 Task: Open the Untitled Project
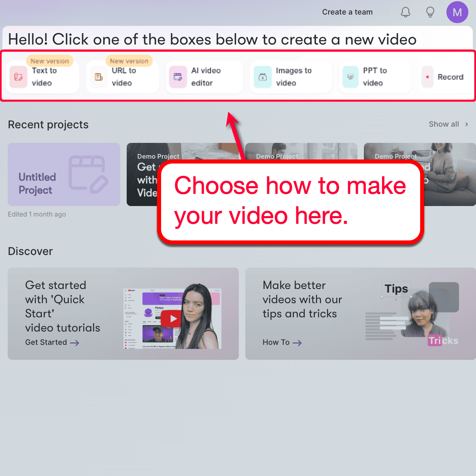click(x=64, y=174)
